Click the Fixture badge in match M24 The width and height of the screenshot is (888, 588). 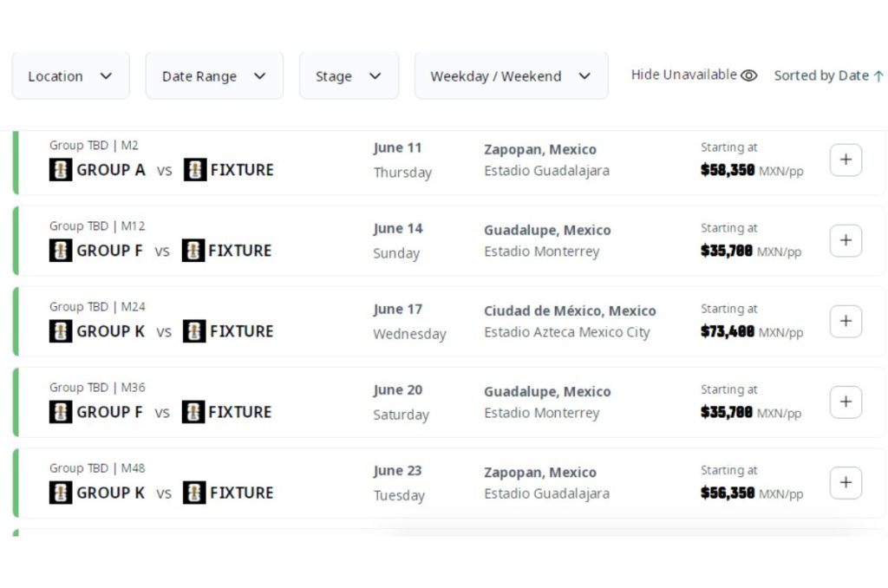pyautogui.click(x=194, y=331)
